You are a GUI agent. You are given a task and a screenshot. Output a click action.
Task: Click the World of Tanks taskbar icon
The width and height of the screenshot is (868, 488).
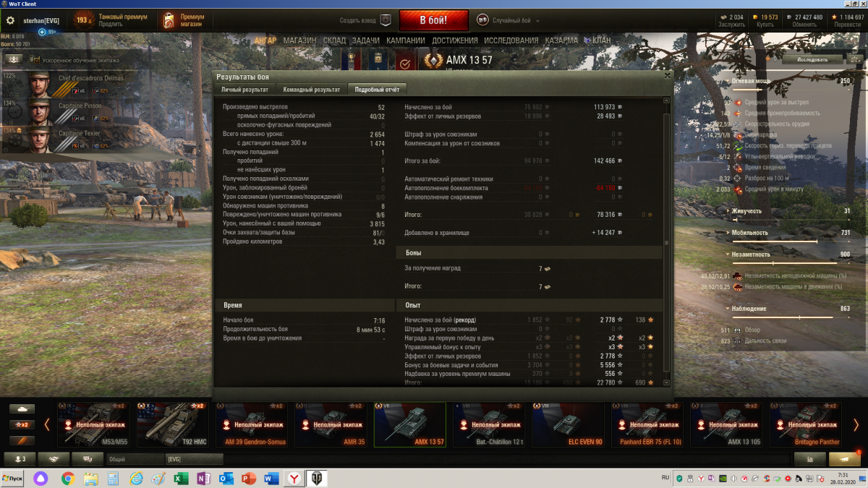point(317,479)
